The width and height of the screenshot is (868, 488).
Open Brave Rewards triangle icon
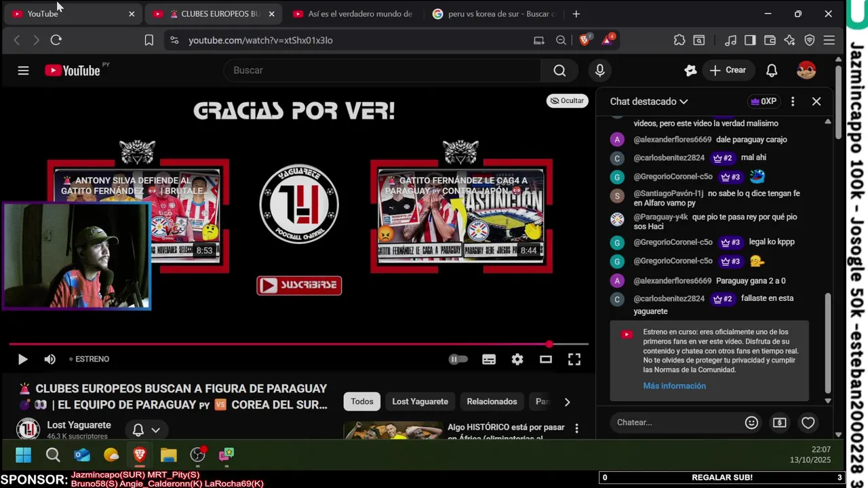pos(608,40)
